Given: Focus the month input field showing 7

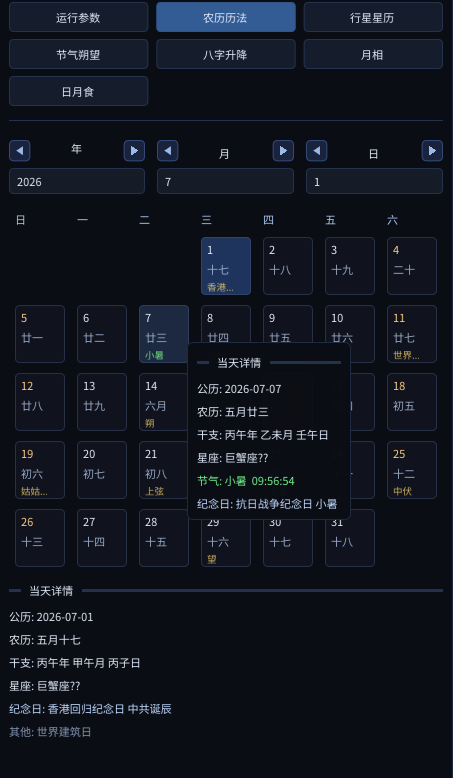Looking at the screenshot, I should point(225,181).
